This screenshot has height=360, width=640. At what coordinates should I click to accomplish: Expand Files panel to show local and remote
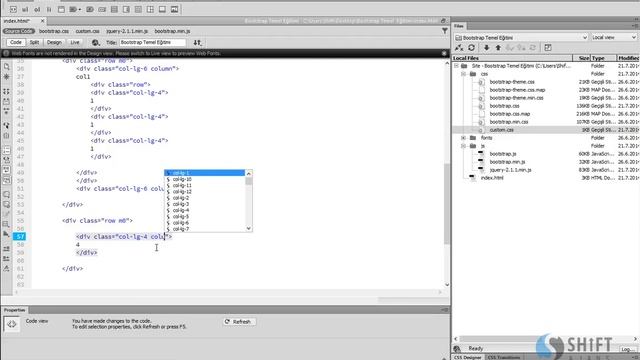[548, 48]
